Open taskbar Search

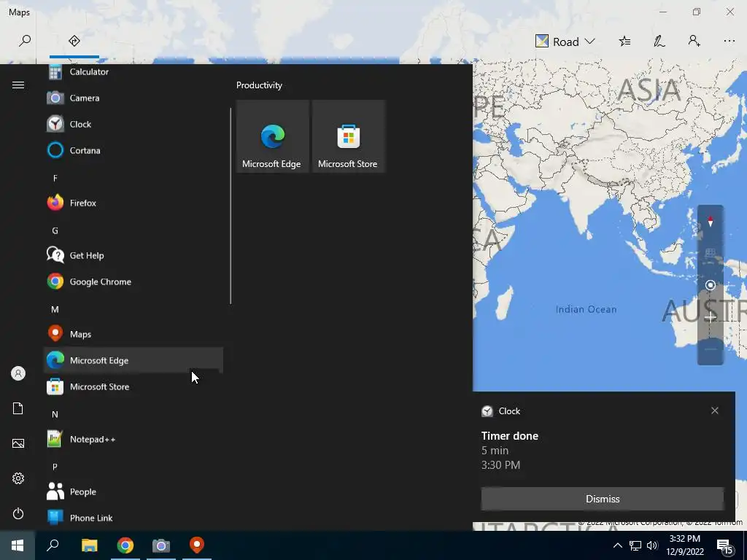coord(53,545)
